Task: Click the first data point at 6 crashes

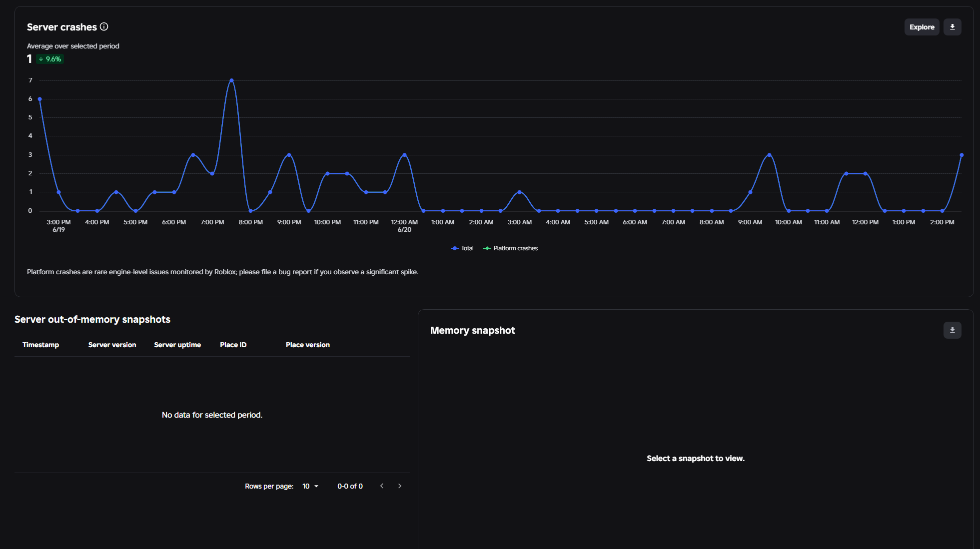Action: 39,99
